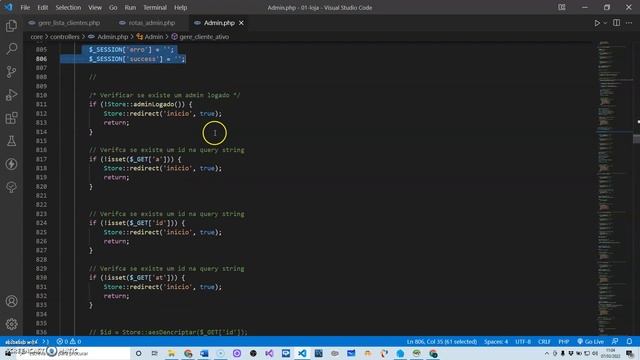Open the View menu
The height and width of the screenshot is (360, 640).
coord(95,7)
